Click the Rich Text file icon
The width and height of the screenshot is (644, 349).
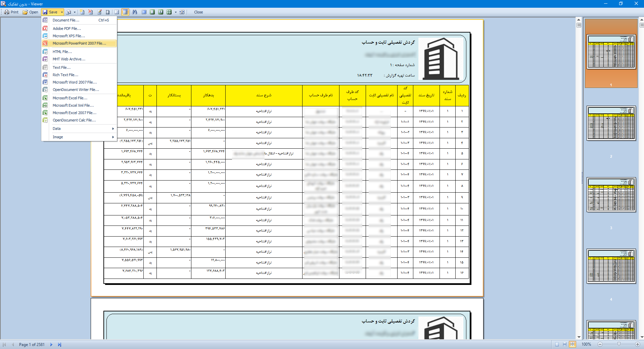pos(45,75)
